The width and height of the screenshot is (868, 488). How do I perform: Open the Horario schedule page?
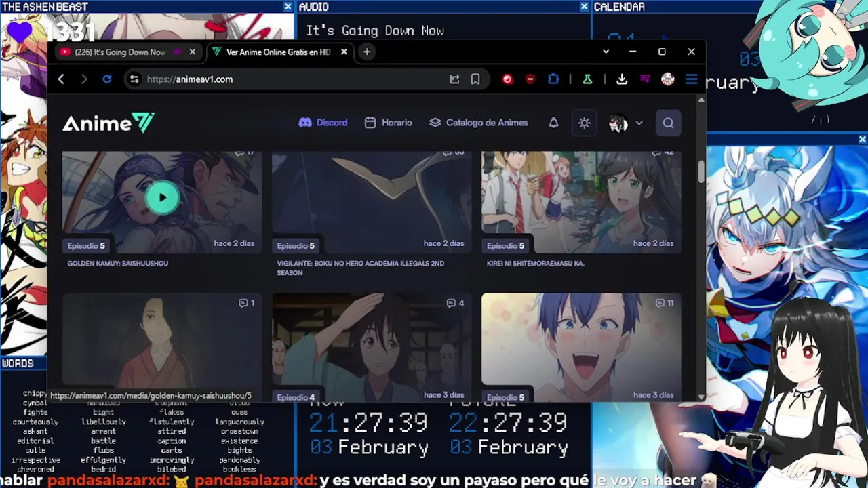pyautogui.click(x=388, y=123)
